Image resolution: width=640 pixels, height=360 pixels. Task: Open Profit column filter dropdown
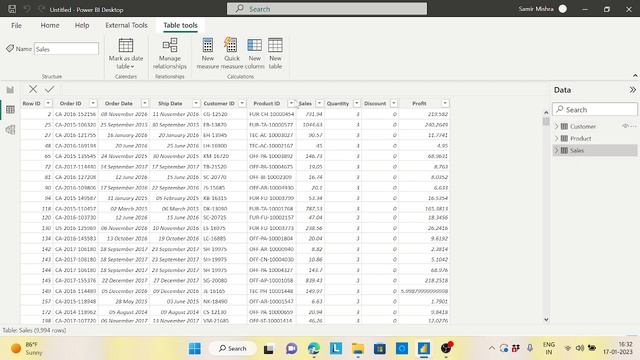[445, 103]
